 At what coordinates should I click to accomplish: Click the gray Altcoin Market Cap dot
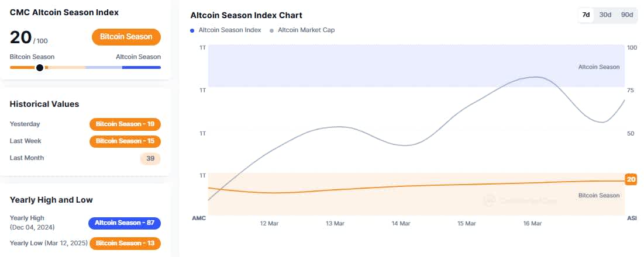coord(271,30)
